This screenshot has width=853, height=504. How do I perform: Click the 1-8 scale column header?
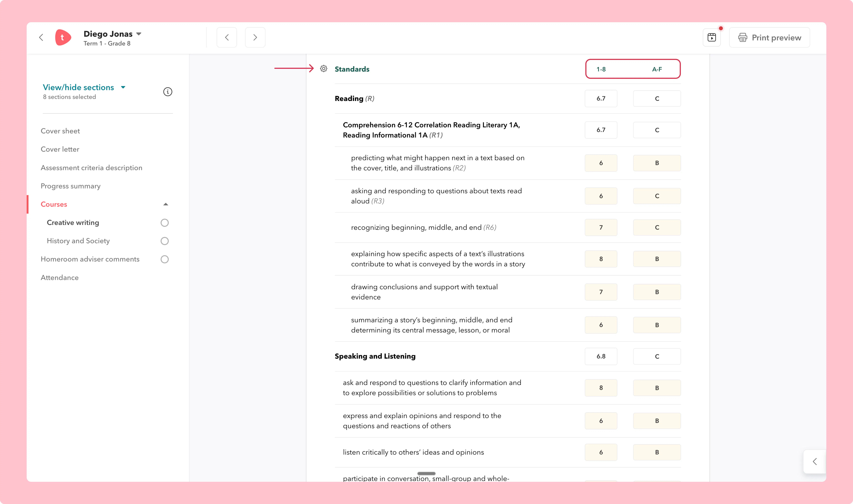(601, 69)
